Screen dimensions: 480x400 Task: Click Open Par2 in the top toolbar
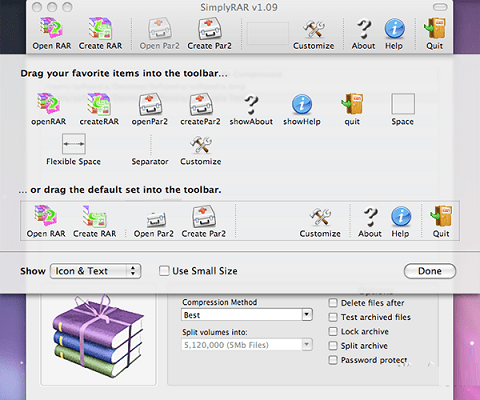point(159,34)
